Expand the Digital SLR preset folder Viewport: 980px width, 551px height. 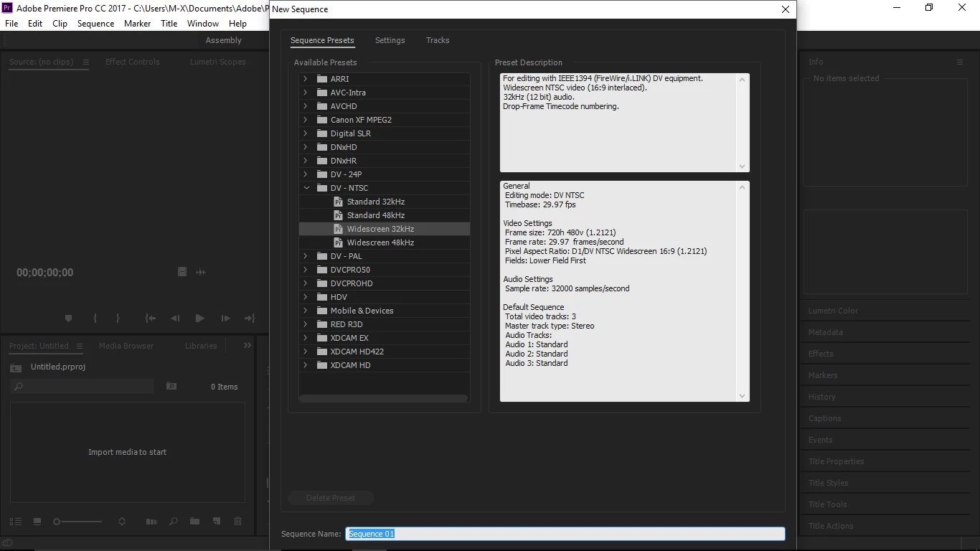tap(306, 133)
